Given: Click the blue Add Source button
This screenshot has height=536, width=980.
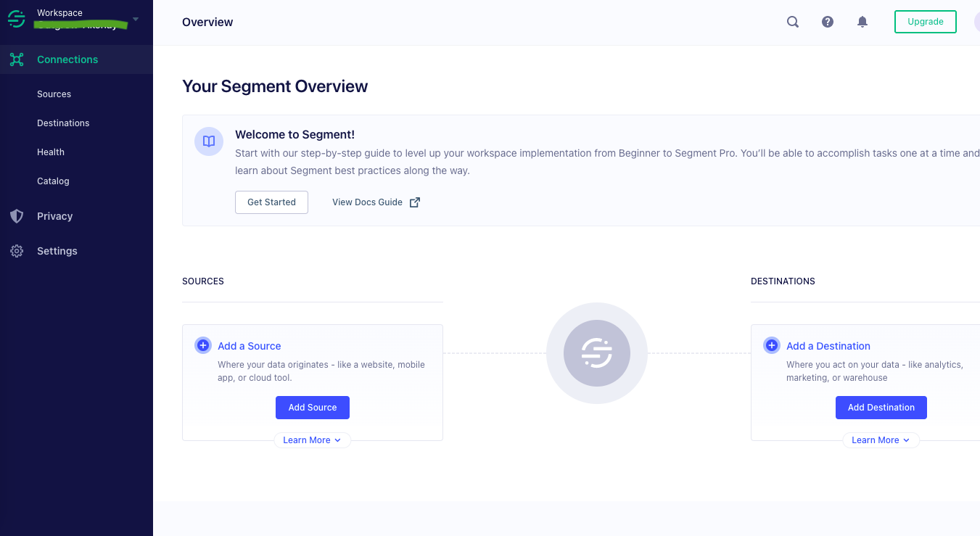Looking at the screenshot, I should (x=313, y=408).
